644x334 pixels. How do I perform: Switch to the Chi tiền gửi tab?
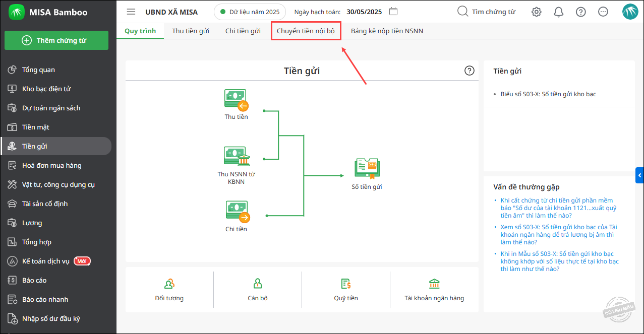point(243,31)
